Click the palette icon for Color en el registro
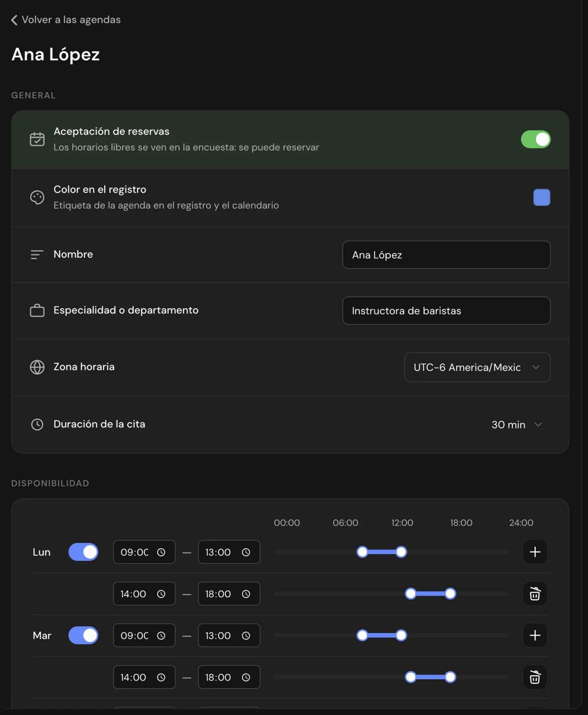588x715 pixels. [x=37, y=197]
